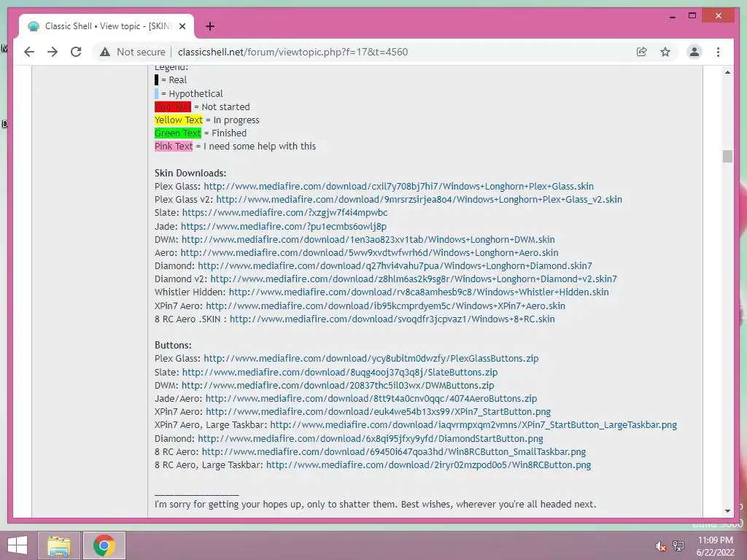The width and height of the screenshot is (747, 560).
Task: Select the Classic Shell View topic tab
Action: (x=107, y=26)
